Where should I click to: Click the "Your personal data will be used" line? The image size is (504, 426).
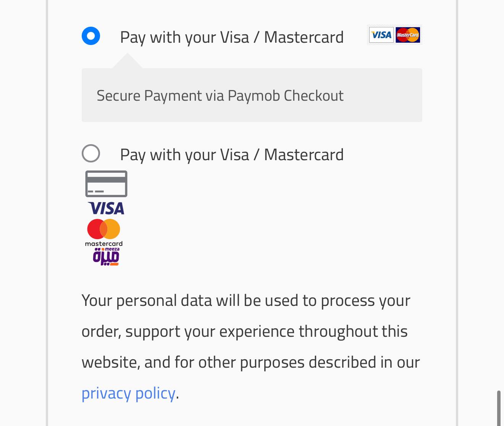coord(246,301)
